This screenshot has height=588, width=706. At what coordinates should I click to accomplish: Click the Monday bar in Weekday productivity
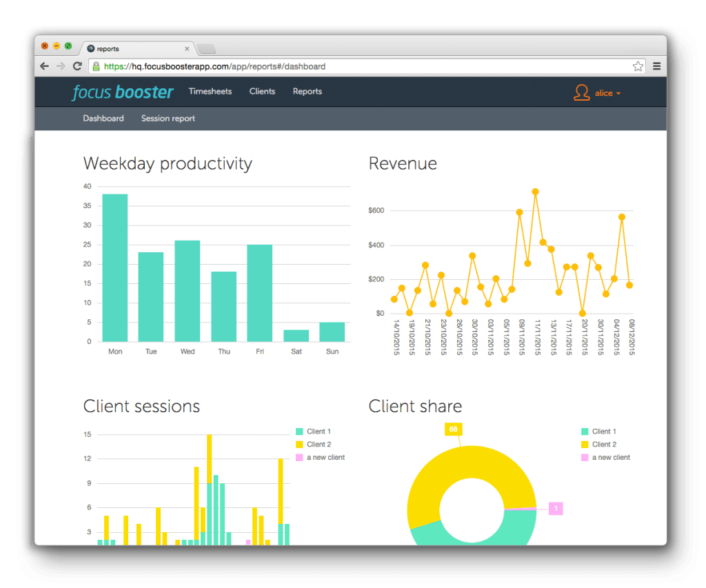[x=115, y=269]
